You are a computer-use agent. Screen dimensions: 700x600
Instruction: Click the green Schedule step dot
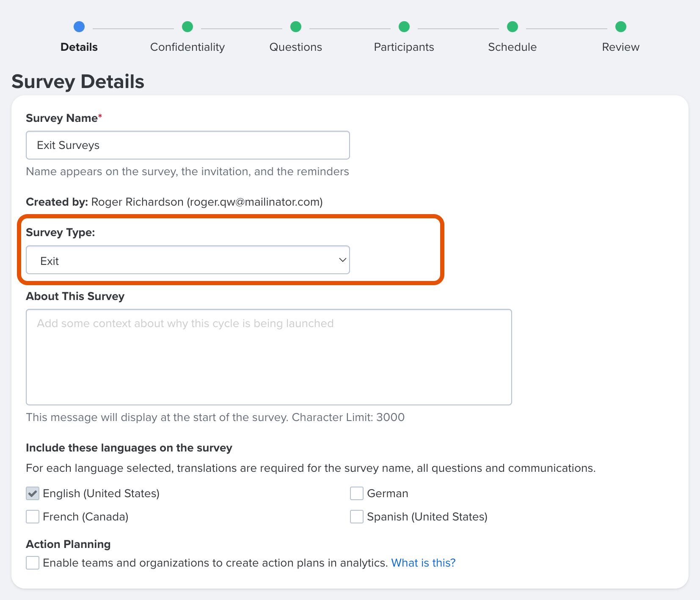click(x=512, y=27)
